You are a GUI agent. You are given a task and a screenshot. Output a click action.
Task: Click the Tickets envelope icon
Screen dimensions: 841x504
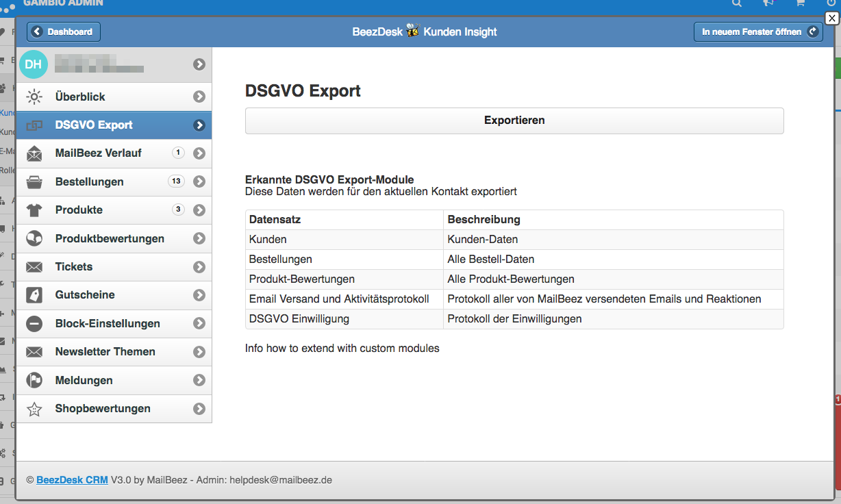pos(34,267)
